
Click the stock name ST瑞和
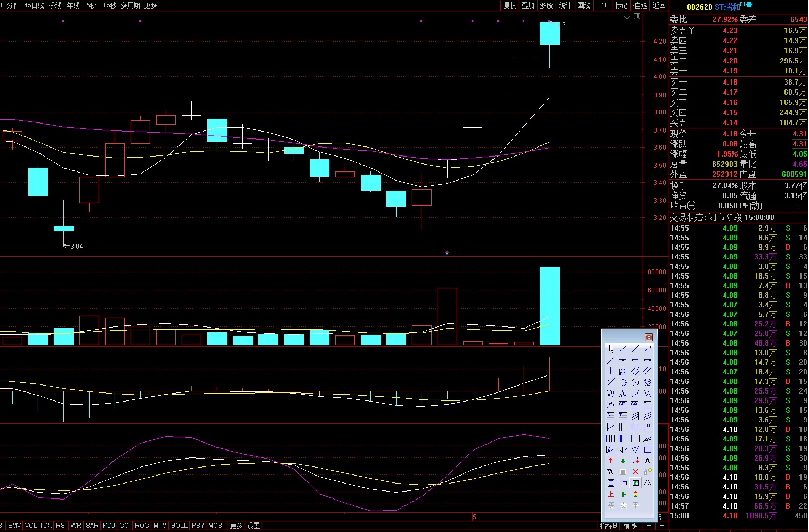[727, 7]
